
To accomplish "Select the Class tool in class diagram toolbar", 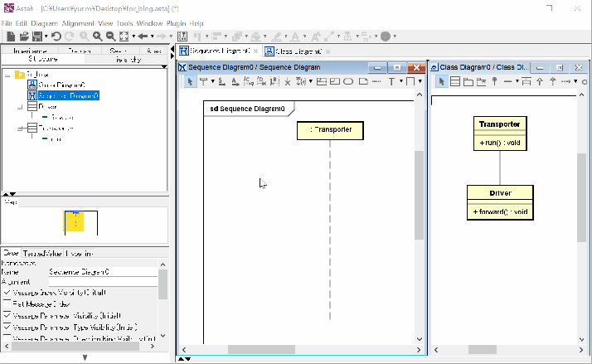I will click(x=454, y=81).
